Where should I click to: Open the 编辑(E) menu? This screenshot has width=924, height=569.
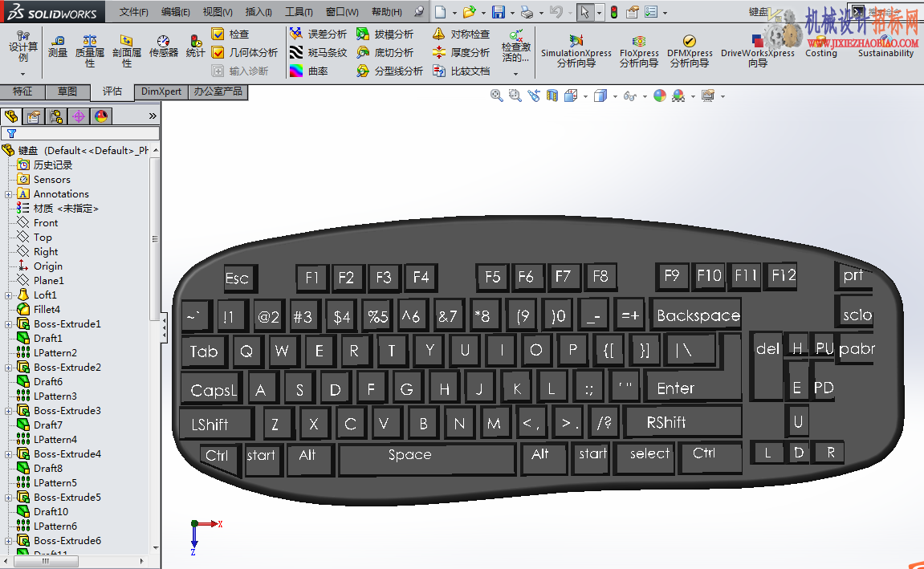tap(176, 12)
